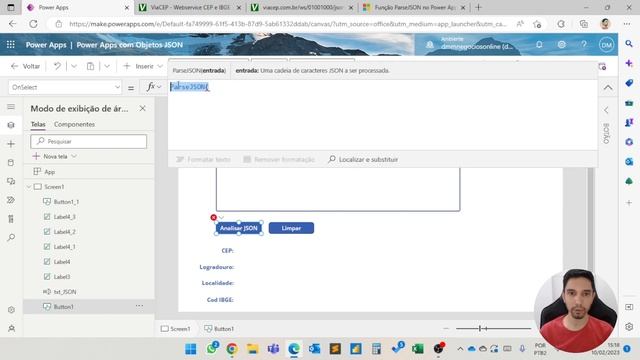Click the zoom out minus button
Image resolution: width=640 pixels, height=360 pixels.
click(446, 328)
